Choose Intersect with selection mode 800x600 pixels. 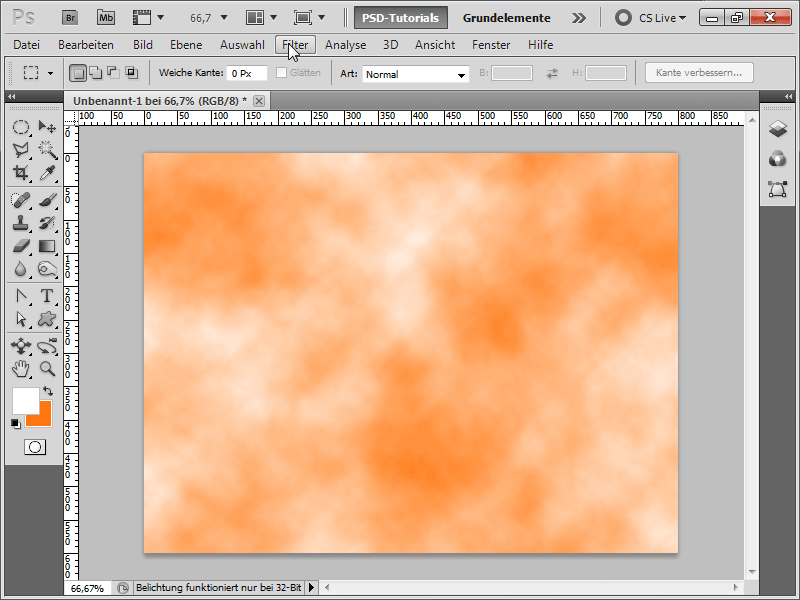point(132,73)
